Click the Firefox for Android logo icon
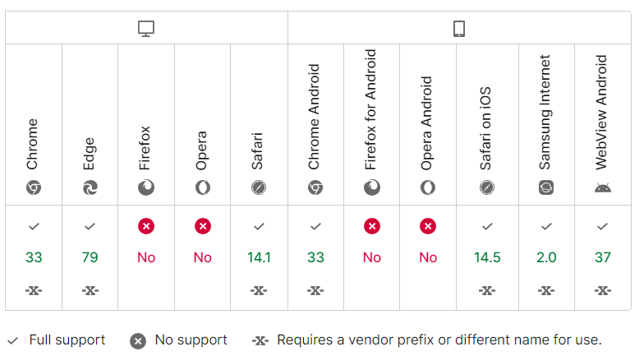 tap(372, 187)
